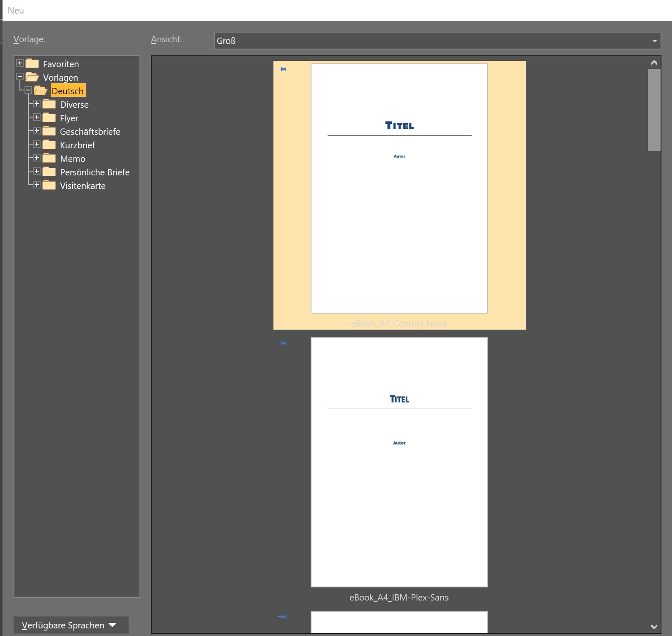
Task: Click the Geschäftsbriefe folder icon
Action: tap(49, 131)
